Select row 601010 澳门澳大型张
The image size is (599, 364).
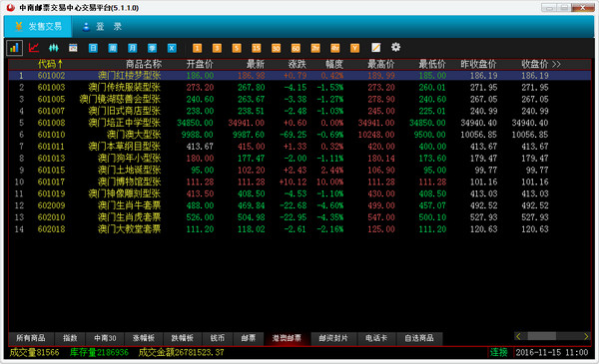tap(299, 135)
